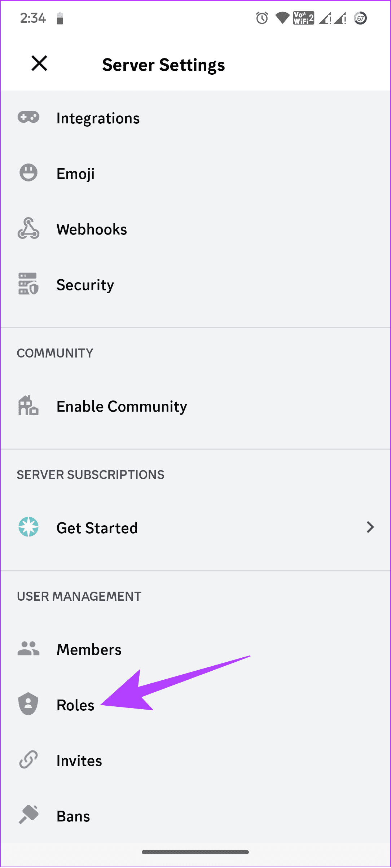Open the Integrations settings entry
391x868 pixels.
pos(195,118)
